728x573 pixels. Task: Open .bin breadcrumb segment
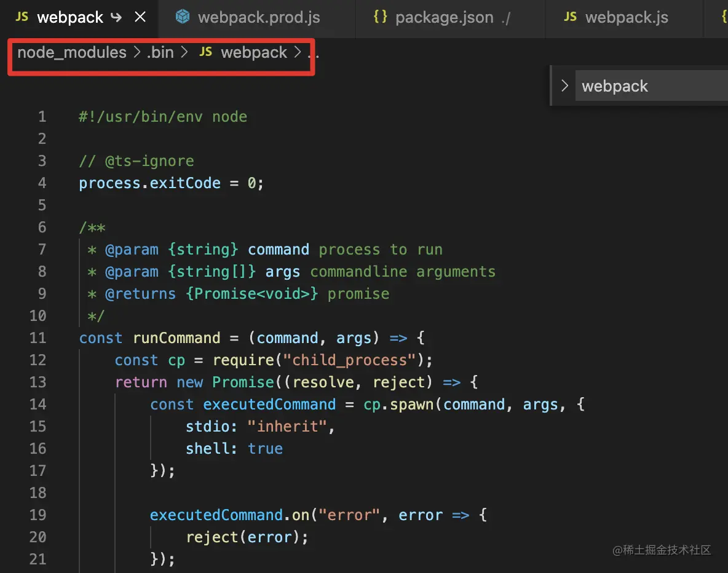160,52
